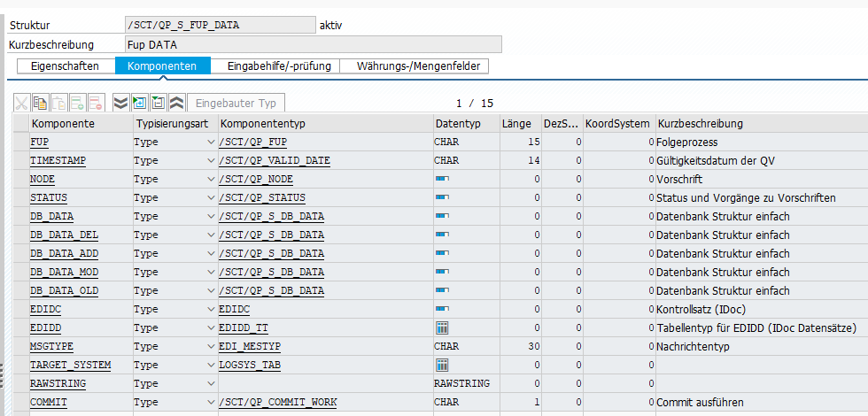The height and width of the screenshot is (416, 868).
Task: Open Typisierungsart dropdown for the FUP row
Action: [x=211, y=142]
